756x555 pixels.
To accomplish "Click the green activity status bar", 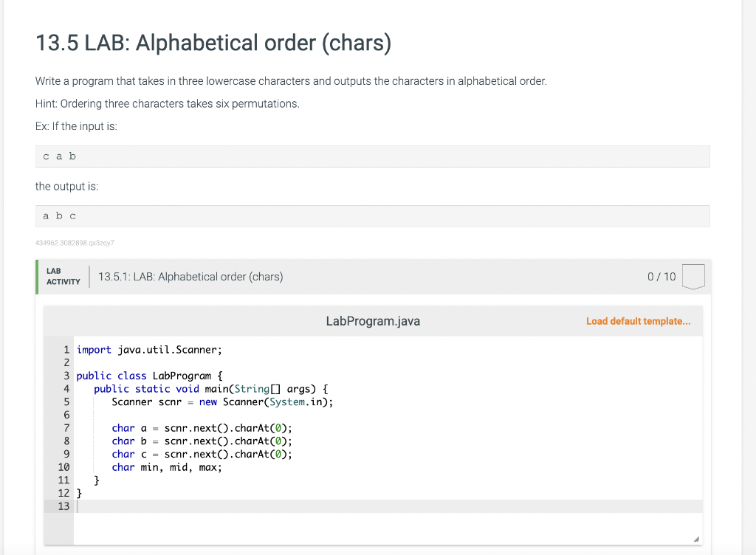I will pos(35,276).
